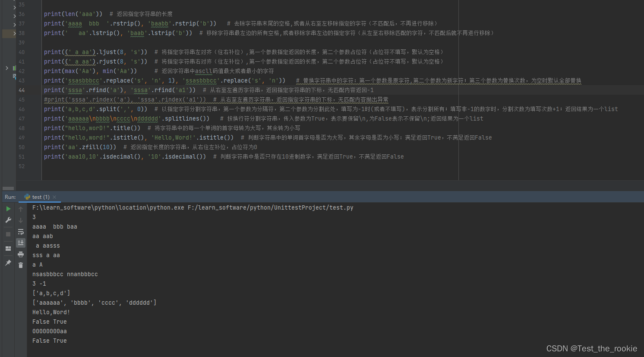Click the 'sssa'.rfind('a') code on line 44
The height and width of the screenshot is (357, 644).
120,90
